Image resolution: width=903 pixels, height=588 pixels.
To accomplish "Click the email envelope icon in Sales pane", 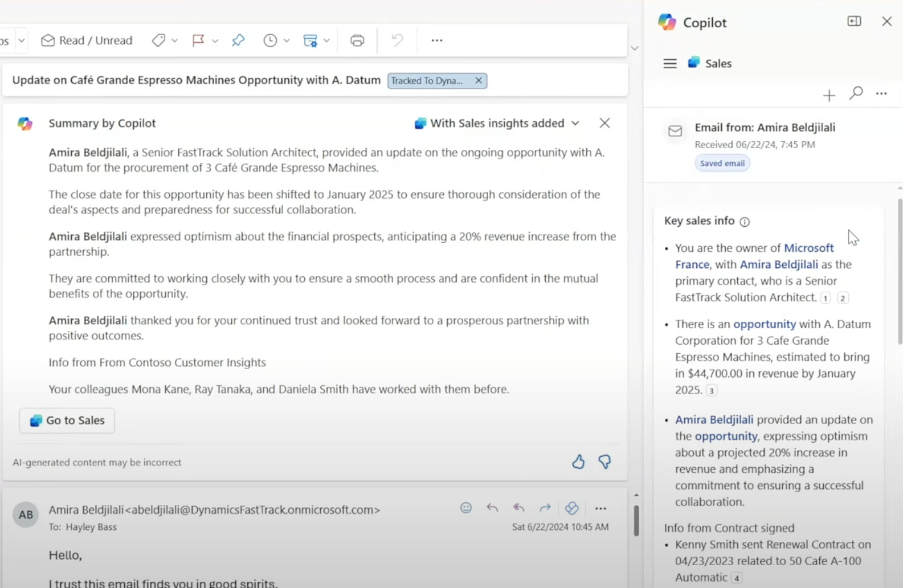I will point(675,131).
